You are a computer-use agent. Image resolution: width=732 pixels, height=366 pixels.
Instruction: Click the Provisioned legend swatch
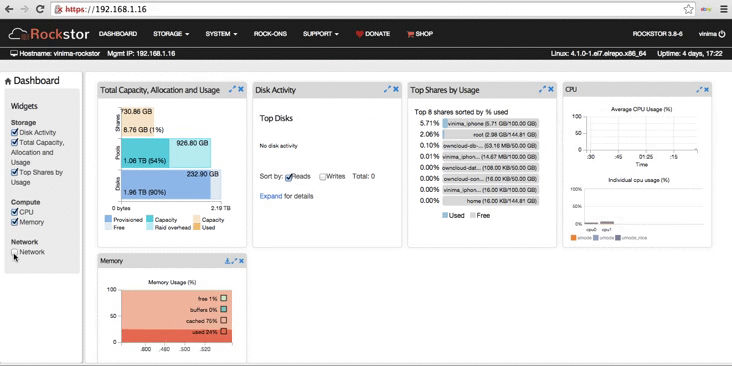point(108,219)
